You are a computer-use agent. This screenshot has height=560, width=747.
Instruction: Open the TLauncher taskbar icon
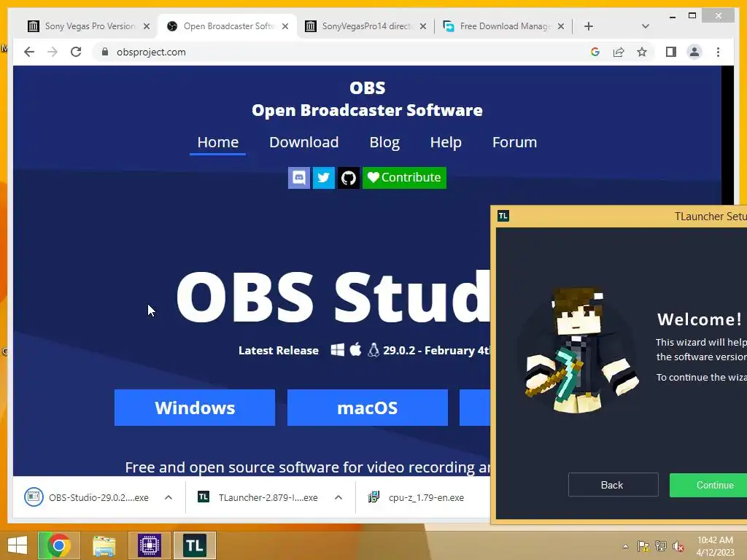pos(194,545)
